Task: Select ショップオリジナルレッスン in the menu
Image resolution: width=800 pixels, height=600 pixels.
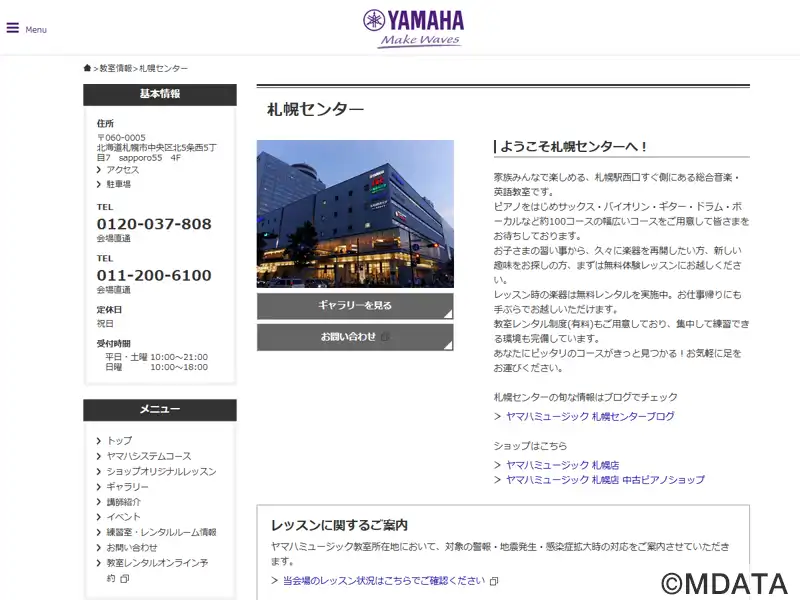Action: tap(161, 471)
